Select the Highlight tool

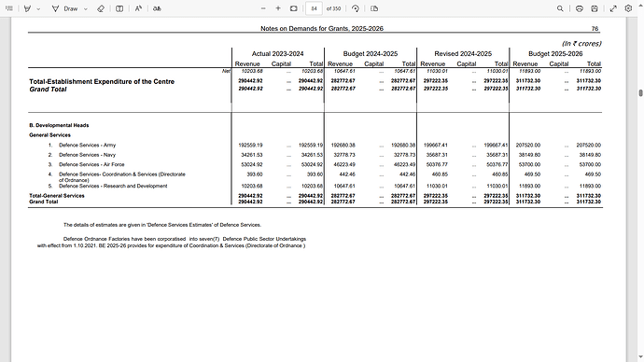pyautogui.click(x=27, y=8)
